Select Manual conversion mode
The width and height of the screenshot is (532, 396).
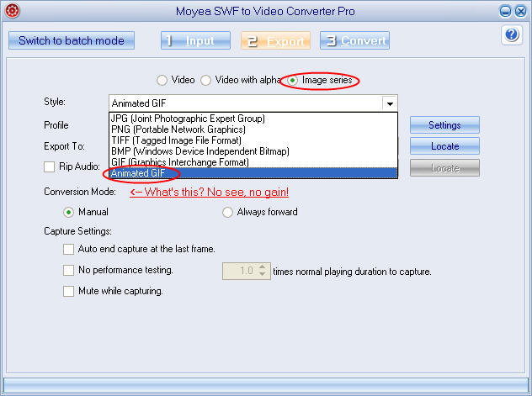tap(68, 213)
